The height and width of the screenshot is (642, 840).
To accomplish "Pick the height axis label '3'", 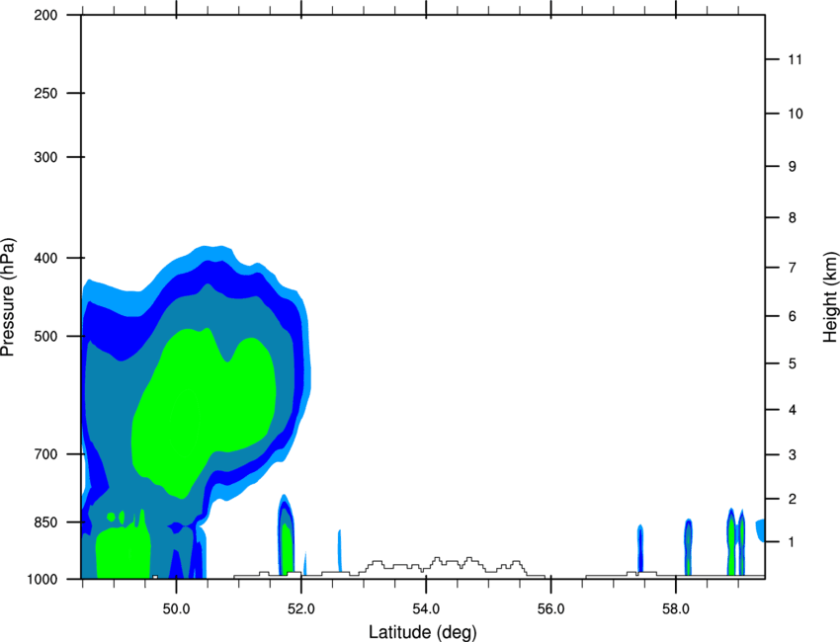I will (x=793, y=455).
